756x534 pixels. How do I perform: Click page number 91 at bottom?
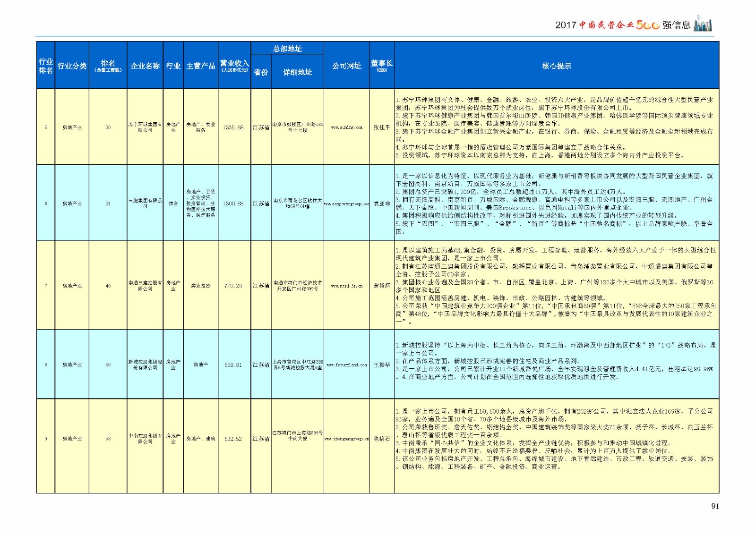tap(715, 506)
